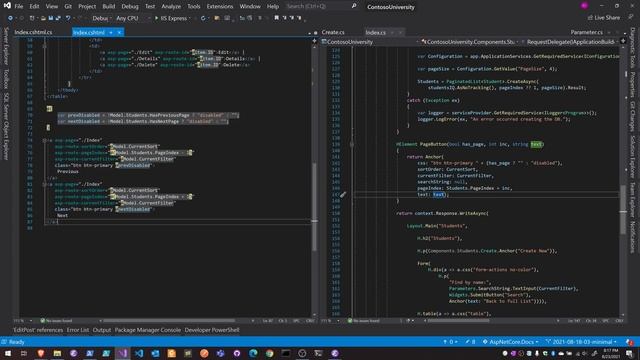Open the RequestDelegate member dropdown
The height and width of the screenshot is (360, 640).
click(571, 42)
